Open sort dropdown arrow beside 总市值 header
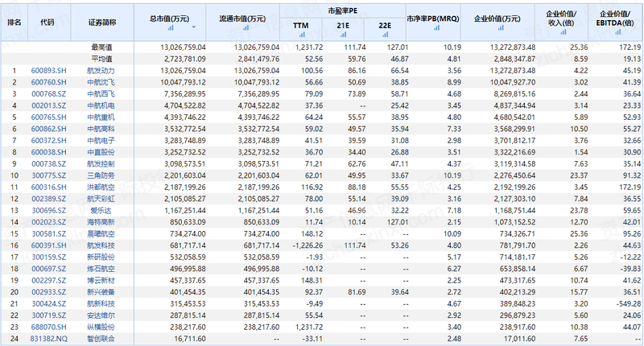 tap(193, 27)
